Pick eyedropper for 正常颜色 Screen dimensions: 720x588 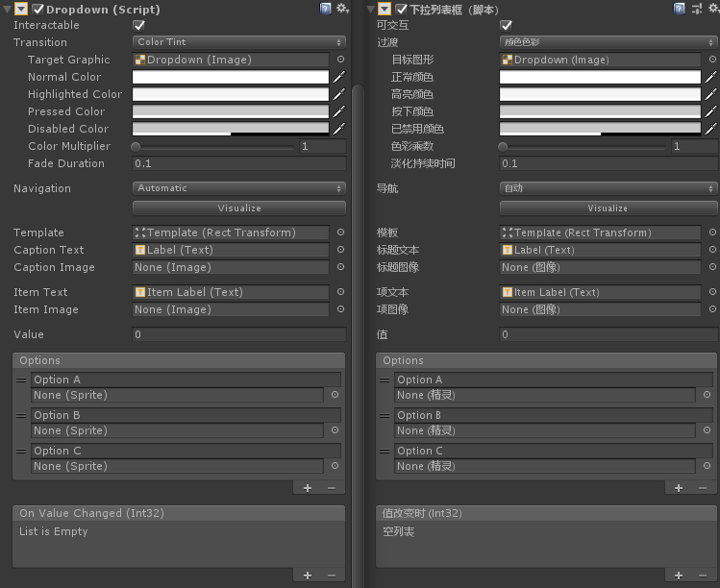tap(710, 77)
